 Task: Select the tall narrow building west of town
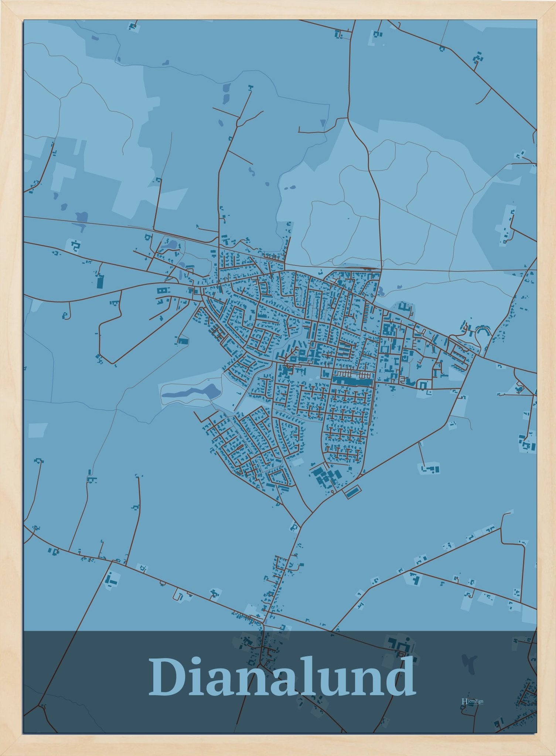(99, 281)
